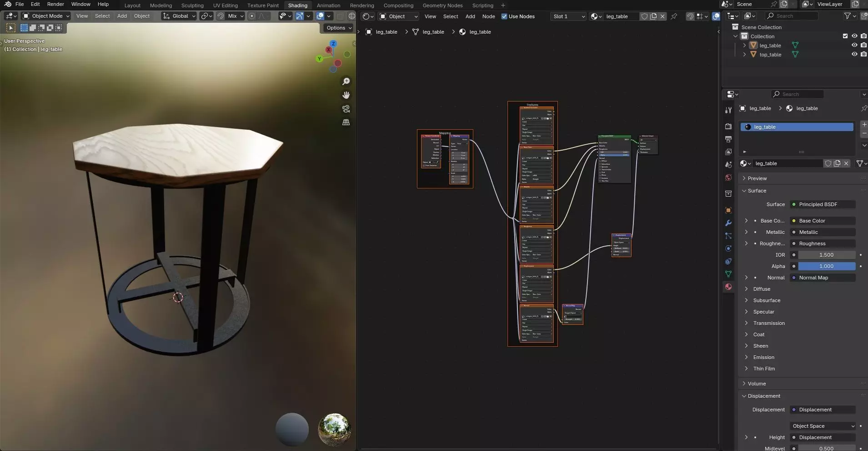Hide top_table in viewport via eye icon
This screenshot has width=868, height=451.
(x=854, y=54)
